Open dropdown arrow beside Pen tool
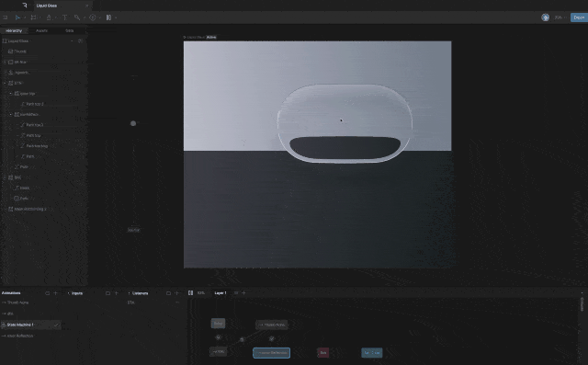Screen dimensions: 588x365 pyautogui.click(x=56, y=17)
